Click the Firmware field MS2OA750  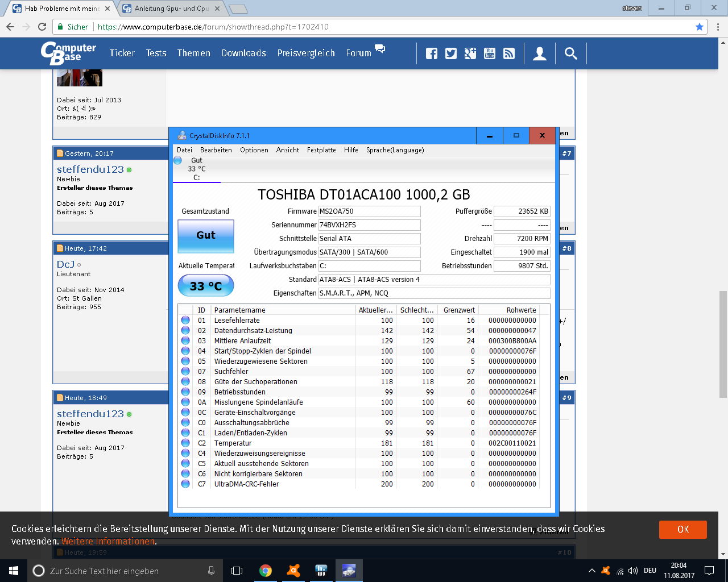click(x=369, y=211)
